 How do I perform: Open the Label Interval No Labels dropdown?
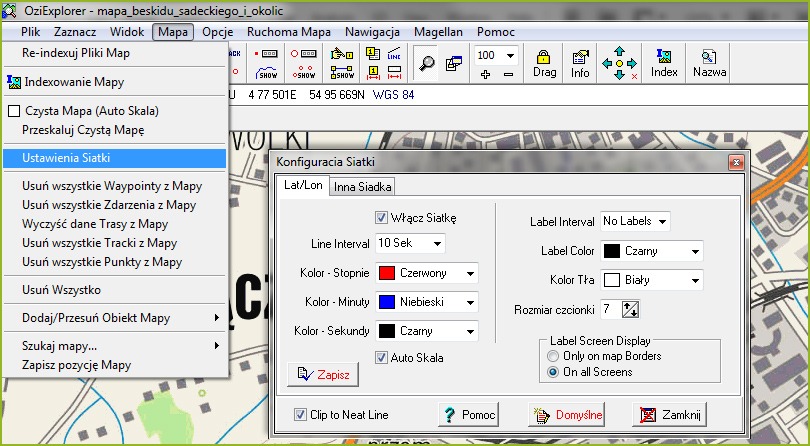tap(662, 222)
